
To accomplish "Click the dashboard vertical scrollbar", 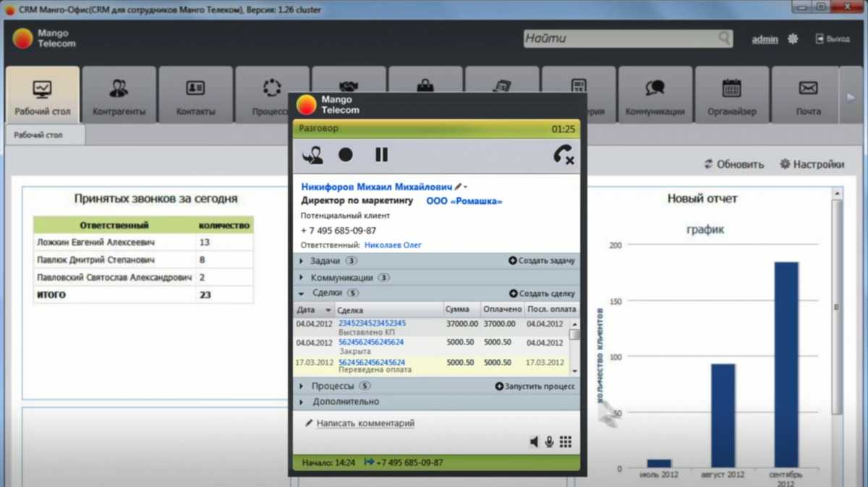I will coord(836,304).
